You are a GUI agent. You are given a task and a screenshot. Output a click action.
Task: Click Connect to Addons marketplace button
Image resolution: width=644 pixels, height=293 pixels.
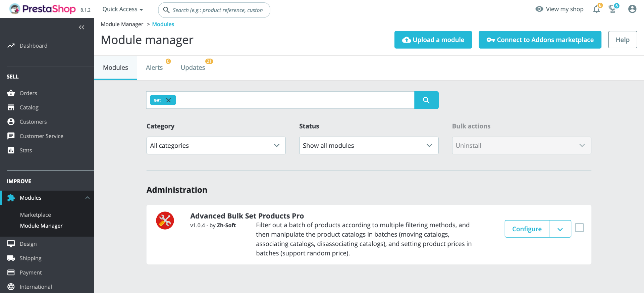pos(540,40)
